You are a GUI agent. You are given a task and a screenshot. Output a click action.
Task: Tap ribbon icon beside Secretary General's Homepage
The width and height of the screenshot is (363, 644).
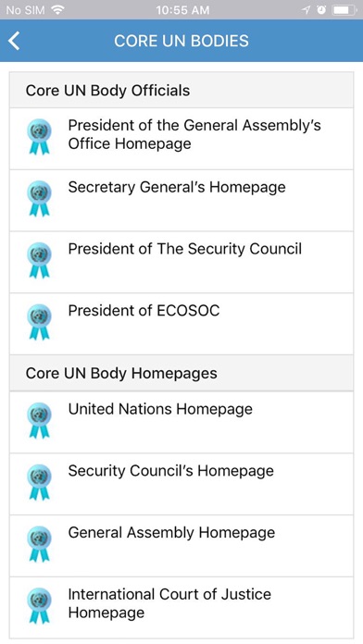pyautogui.click(x=40, y=199)
